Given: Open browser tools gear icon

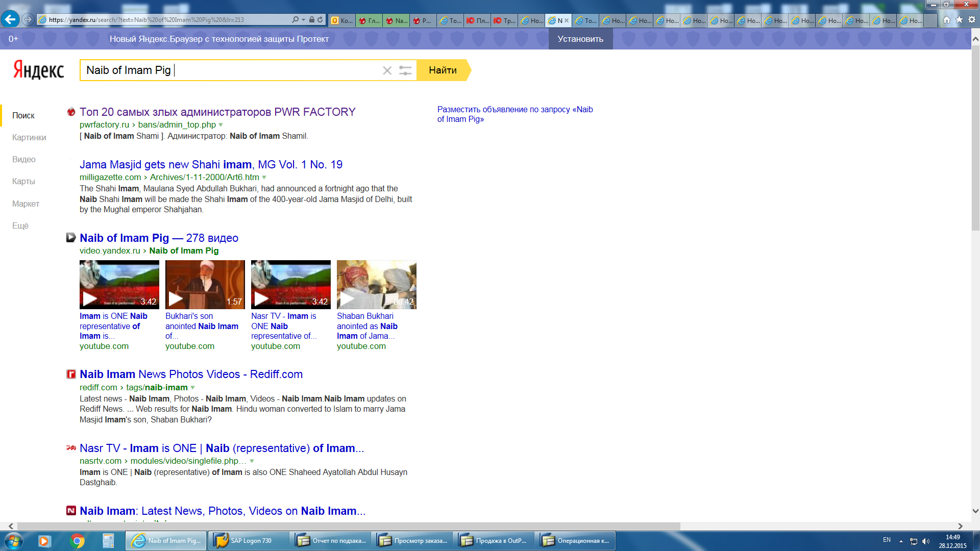Looking at the screenshot, I should point(972,19).
